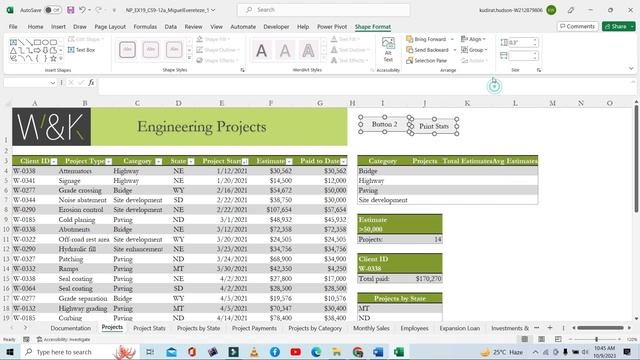Select the first shape style preset

point(127,50)
